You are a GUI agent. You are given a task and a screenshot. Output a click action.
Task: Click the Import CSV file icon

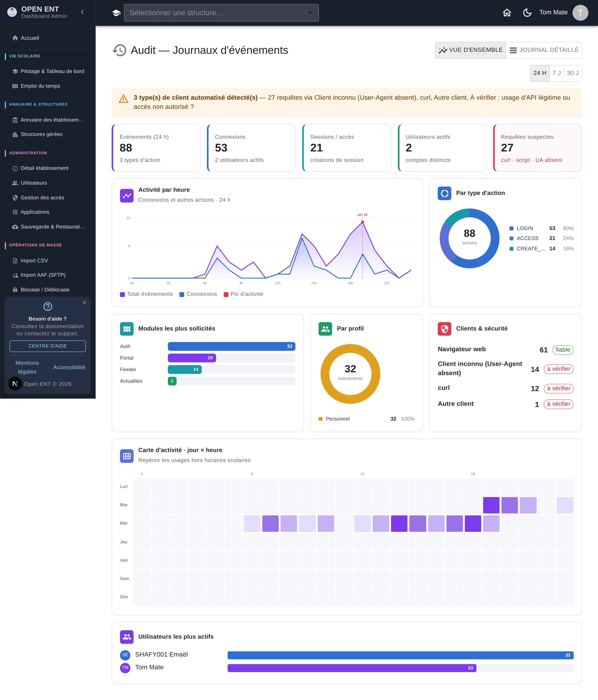[x=15, y=261]
